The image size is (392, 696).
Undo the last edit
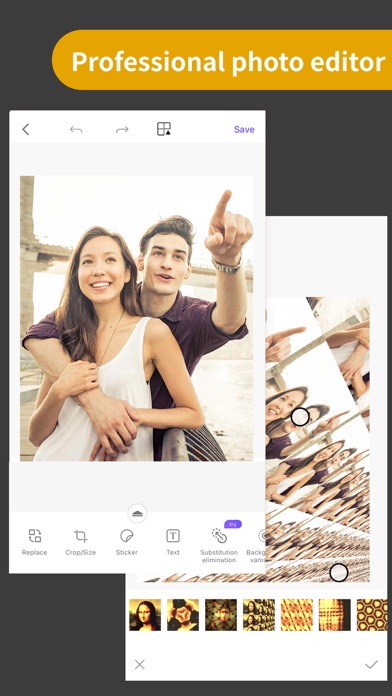76,129
